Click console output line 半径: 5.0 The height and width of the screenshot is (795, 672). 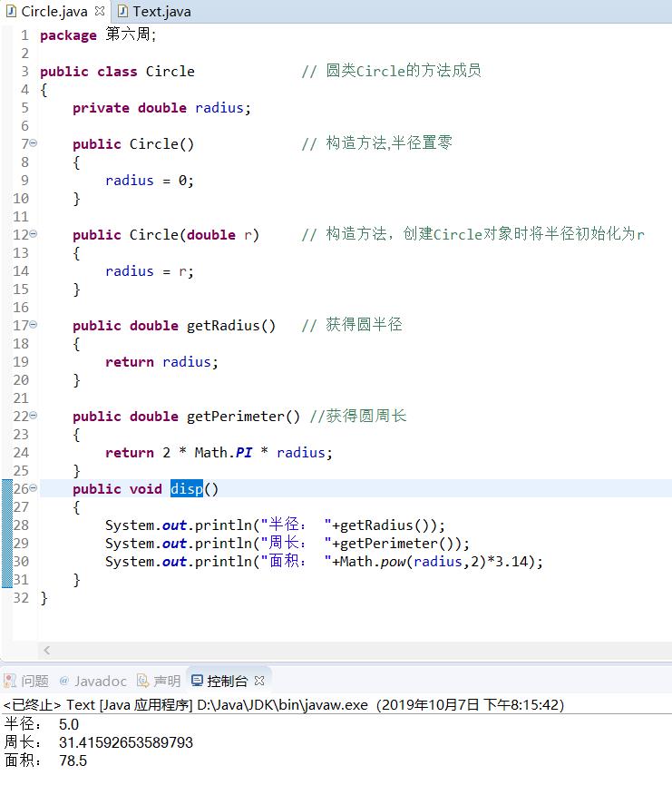(x=42, y=724)
